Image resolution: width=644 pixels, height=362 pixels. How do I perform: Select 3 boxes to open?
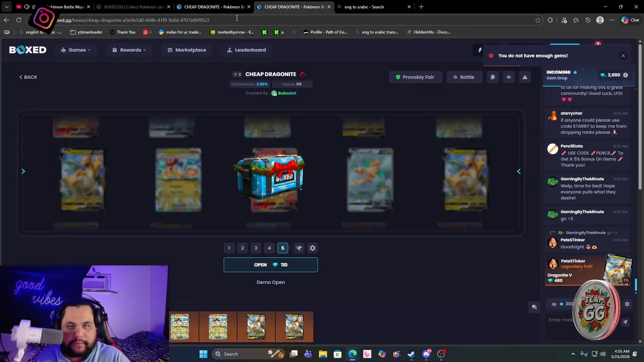pyautogui.click(x=256, y=248)
